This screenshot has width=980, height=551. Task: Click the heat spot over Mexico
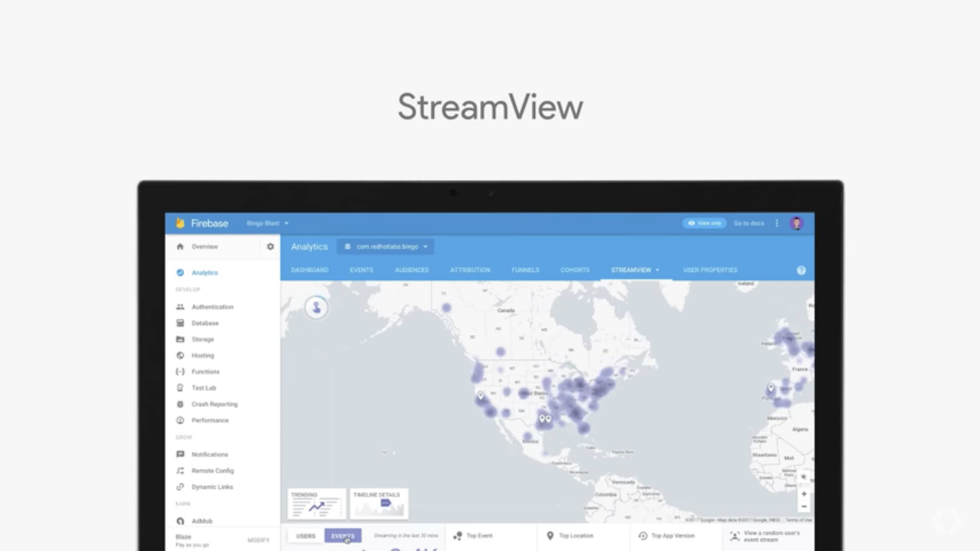528,437
